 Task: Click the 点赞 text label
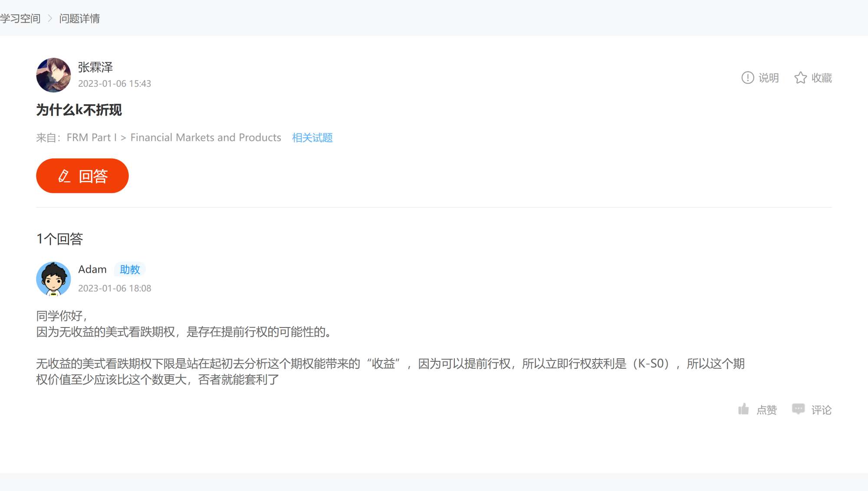click(x=766, y=410)
